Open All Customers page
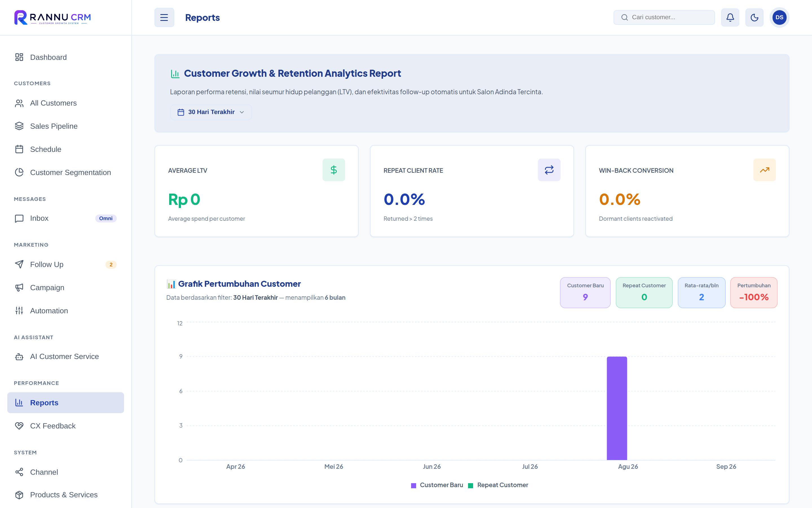Image resolution: width=812 pixels, height=508 pixels. tap(65, 103)
